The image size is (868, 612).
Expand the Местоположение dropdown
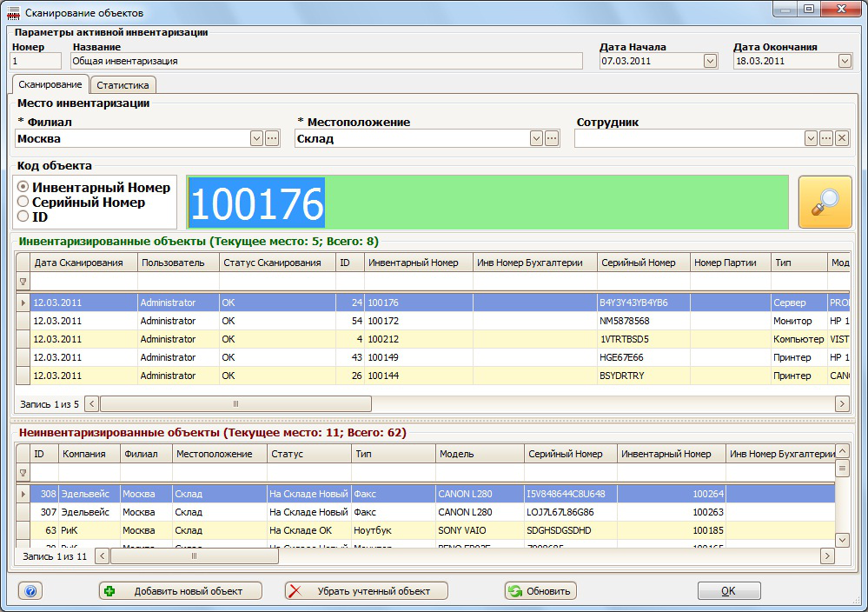[x=536, y=138]
